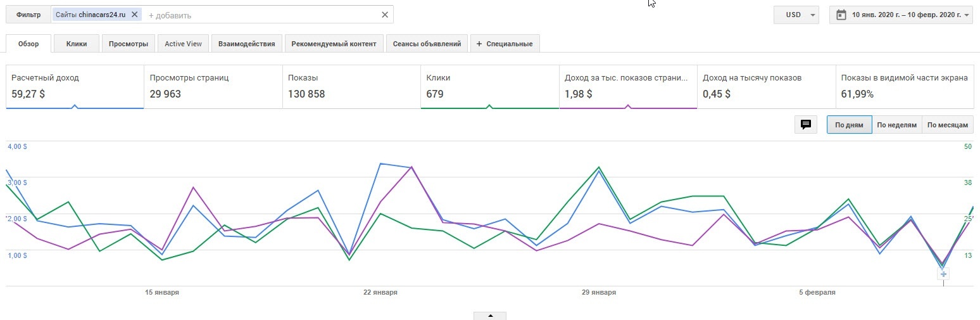Select the 'По дням' chart granularity

pos(849,125)
